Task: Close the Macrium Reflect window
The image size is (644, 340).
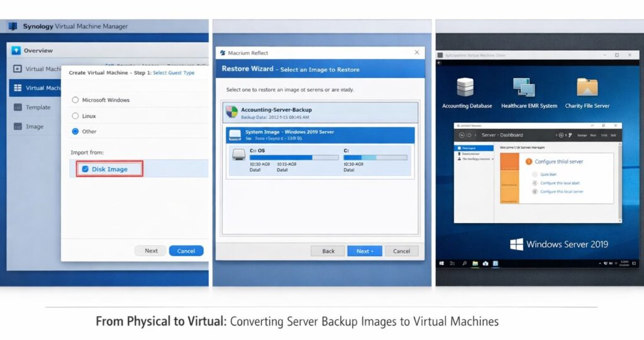Action: click(417, 52)
